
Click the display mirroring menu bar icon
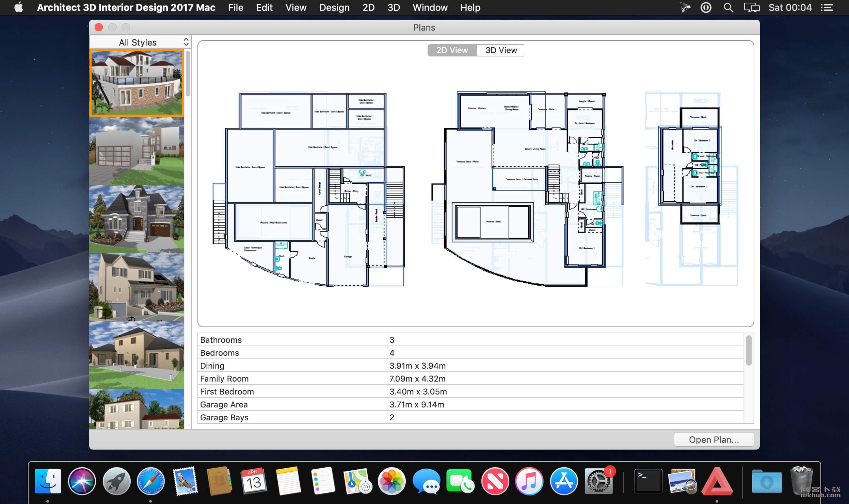tap(751, 7)
